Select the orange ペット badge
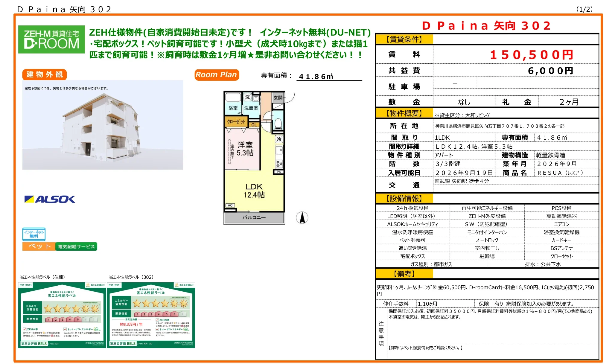The width and height of the screenshot is (615, 364). pyautogui.click(x=38, y=246)
